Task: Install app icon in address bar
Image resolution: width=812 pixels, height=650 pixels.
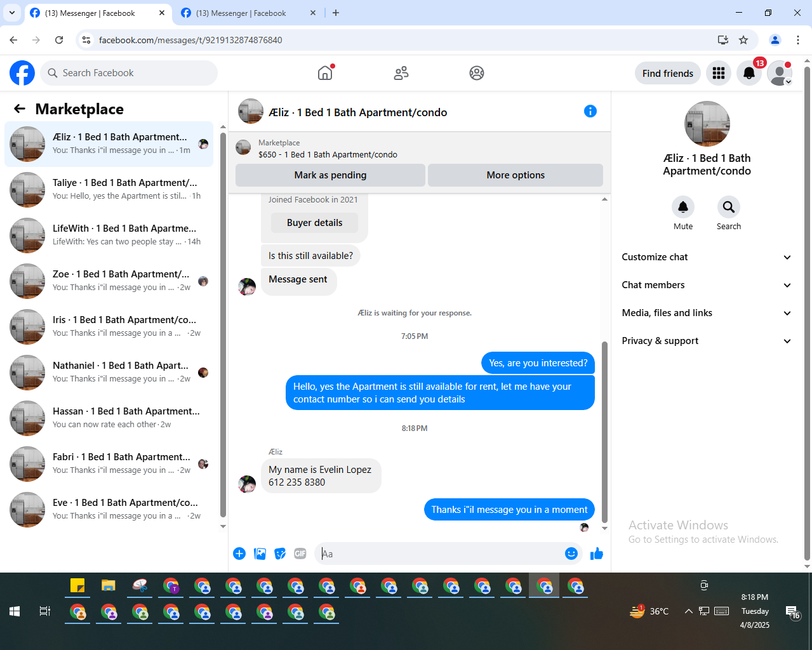Action: (723, 40)
